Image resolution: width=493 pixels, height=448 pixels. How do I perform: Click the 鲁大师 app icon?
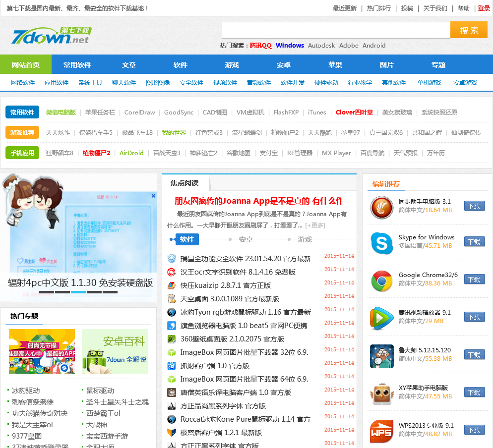click(x=382, y=356)
